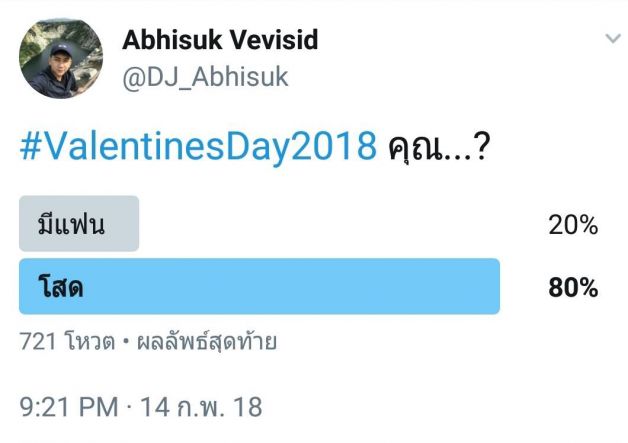
Task: Click the bullet separator after 721 โหวต
Action: [126, 342]
